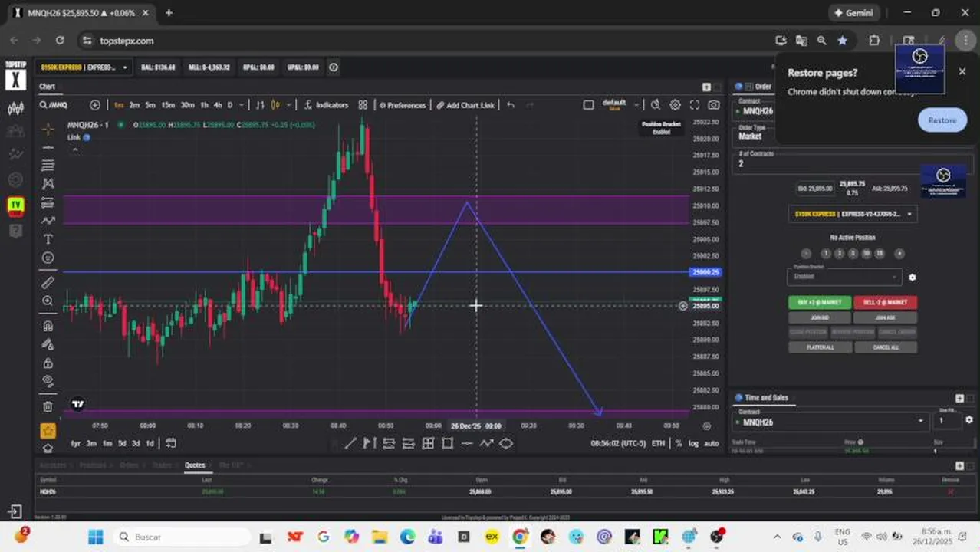The height and width of the screenshot is (552, 980).
Task: Undo the last chart action
Action: [x=511, y=105]
